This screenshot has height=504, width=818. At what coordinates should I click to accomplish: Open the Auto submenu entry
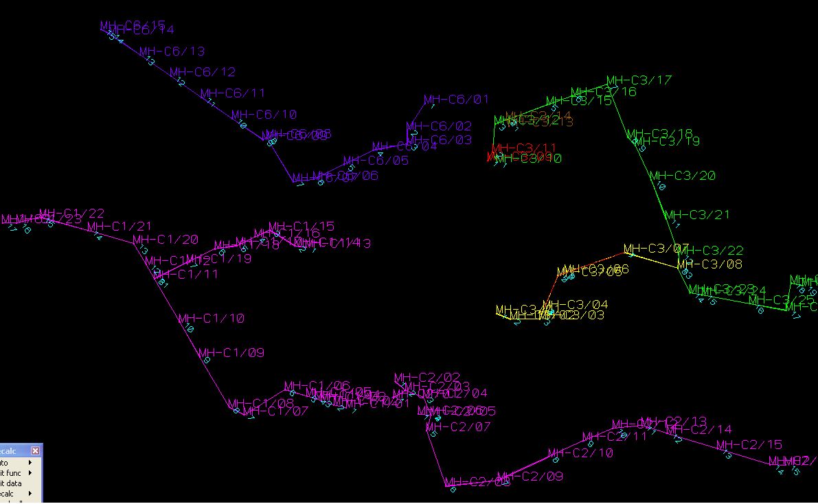click(17, 462)
